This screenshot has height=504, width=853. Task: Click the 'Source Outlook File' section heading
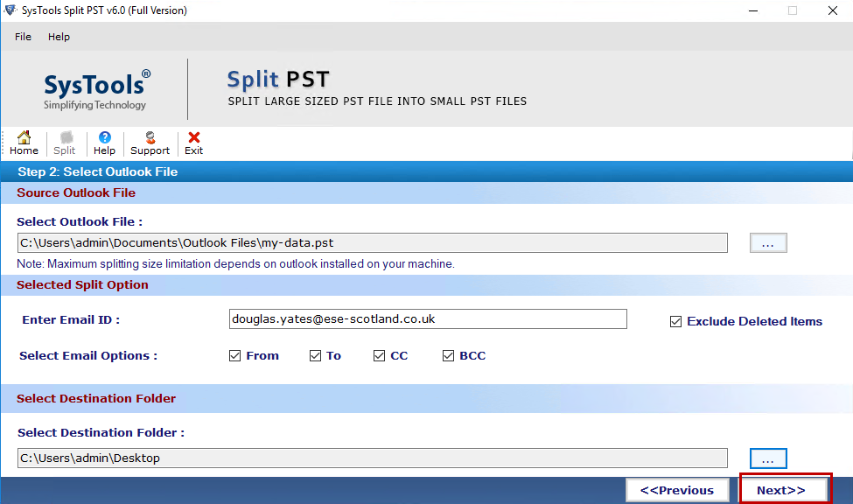pyautogui.click(x=76, y=192)
